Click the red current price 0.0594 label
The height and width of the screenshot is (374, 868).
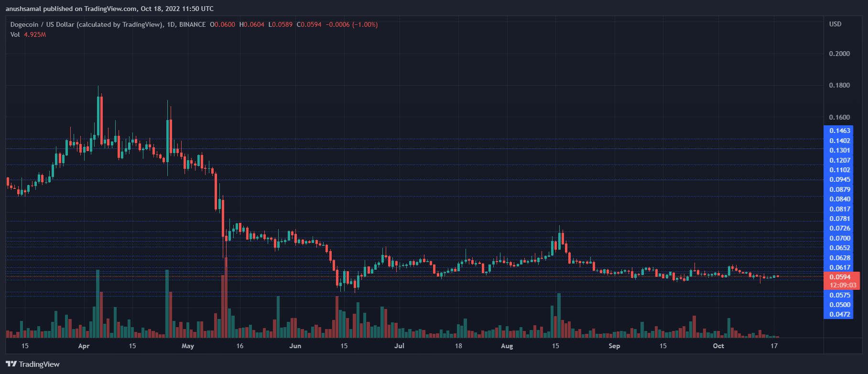(x=840, y=277)
